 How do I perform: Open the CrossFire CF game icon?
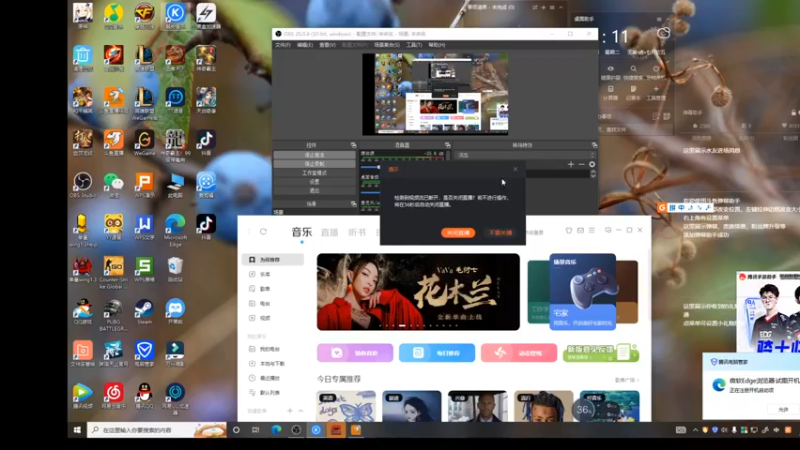coord(144,13)
